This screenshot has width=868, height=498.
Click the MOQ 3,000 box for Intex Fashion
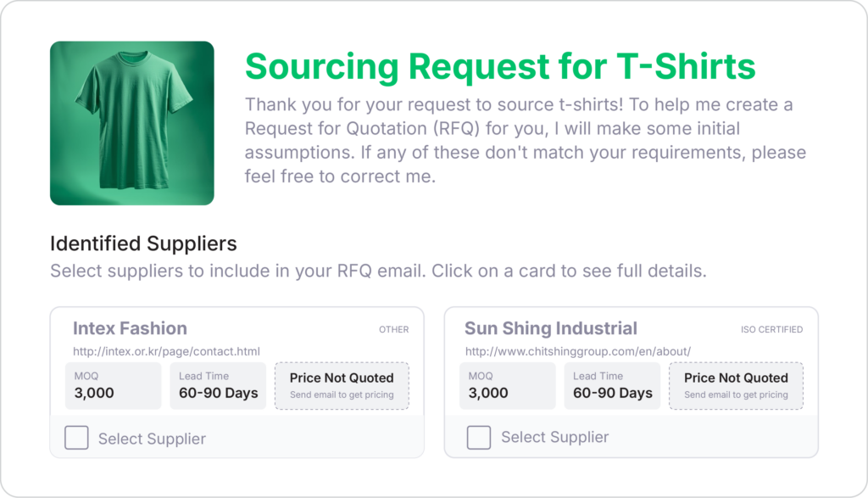point(113,386)
